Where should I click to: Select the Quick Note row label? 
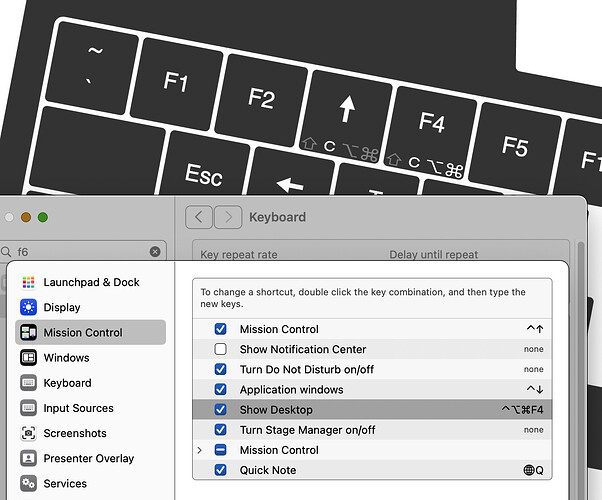268,470
